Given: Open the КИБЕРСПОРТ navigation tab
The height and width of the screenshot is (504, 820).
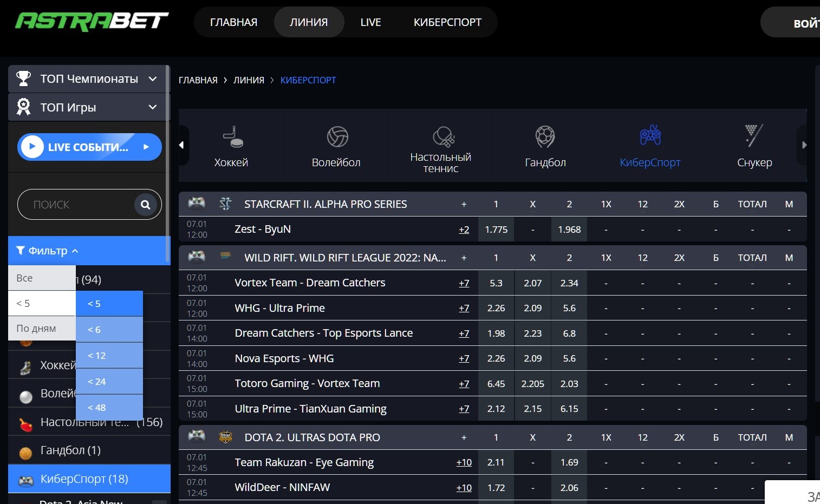Looking at the screenshot, I should (x=447, y=22).
